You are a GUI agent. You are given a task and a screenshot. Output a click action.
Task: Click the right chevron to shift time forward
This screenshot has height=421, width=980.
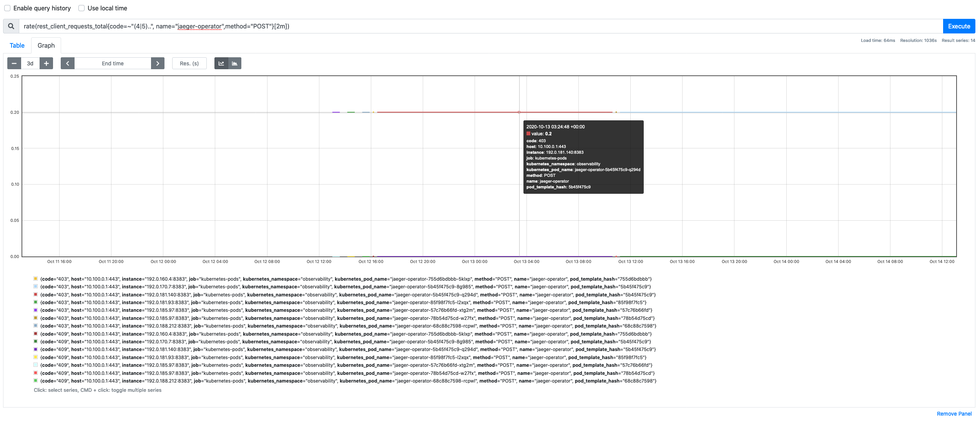click(158, 63)
